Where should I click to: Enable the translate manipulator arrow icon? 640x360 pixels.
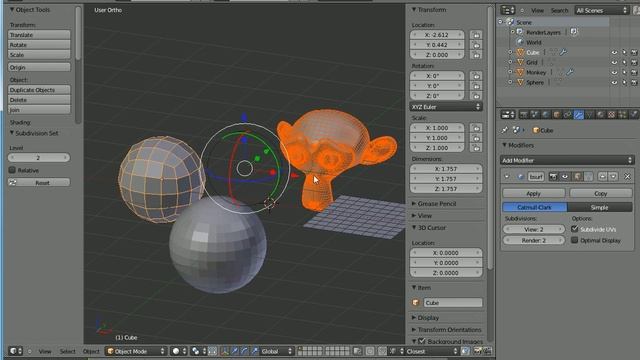click(235, 351)
